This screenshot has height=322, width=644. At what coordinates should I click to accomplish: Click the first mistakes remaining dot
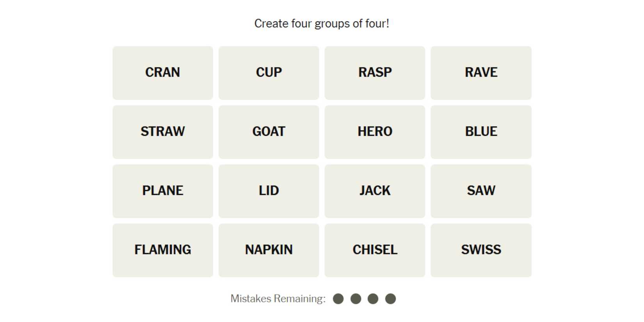pos(338,299)
